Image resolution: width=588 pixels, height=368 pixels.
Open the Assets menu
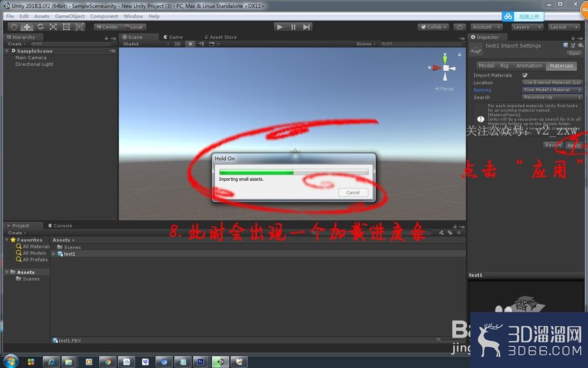[42, 16]
